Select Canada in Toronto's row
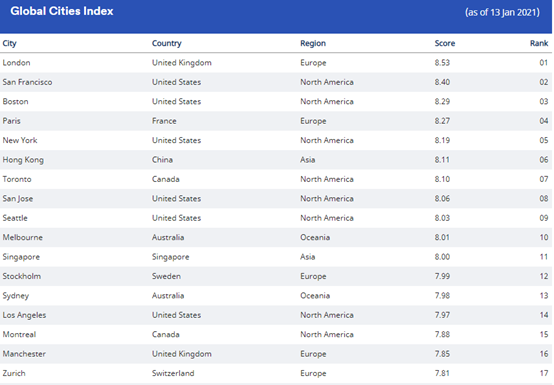Screen dimensions: 554x385 pyautogui.click(x=165, y=179)
